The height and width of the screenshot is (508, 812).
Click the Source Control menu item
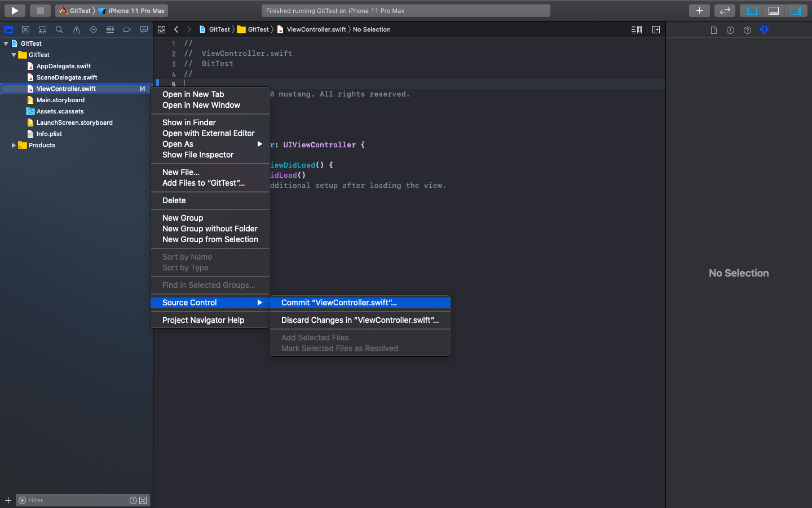[210, 303]
